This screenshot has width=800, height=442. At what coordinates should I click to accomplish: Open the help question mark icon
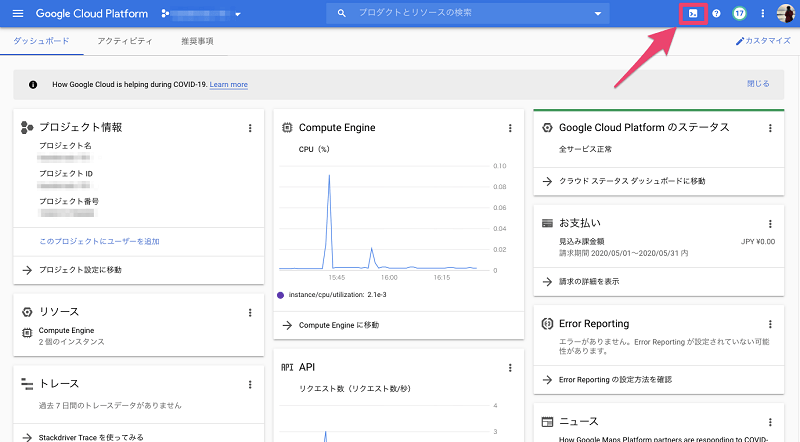click(x=716, y=14)
